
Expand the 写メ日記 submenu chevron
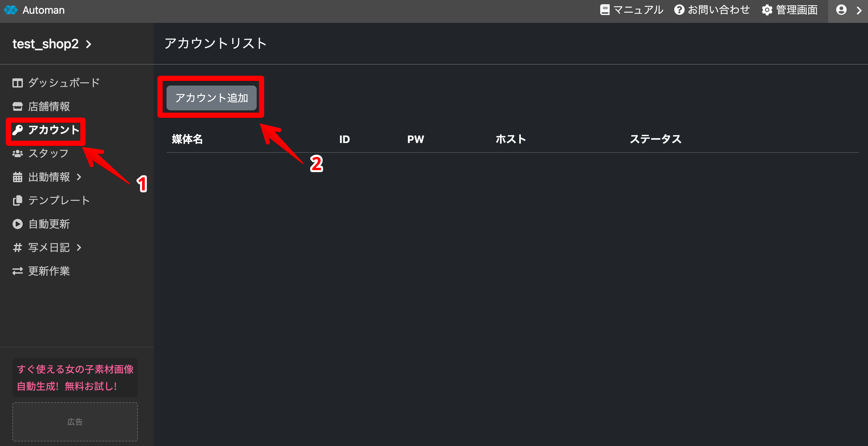click(79, 247)
